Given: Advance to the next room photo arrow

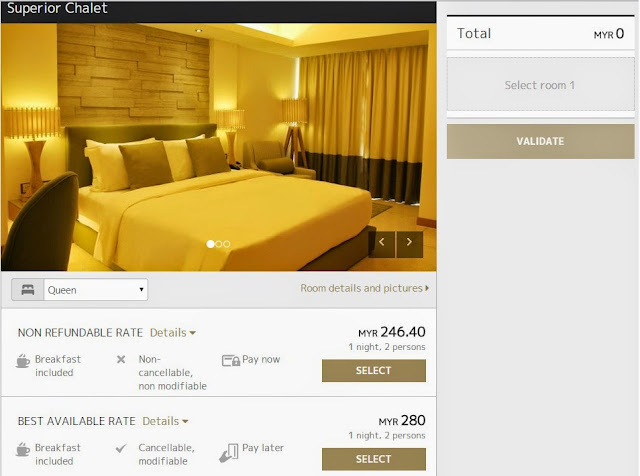Looking at the screenshot, I should pos(409,244).
